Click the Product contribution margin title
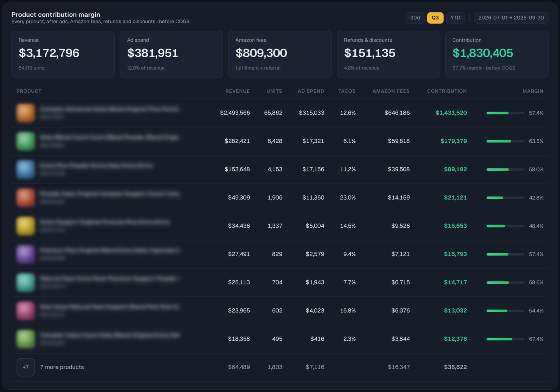Screen dimensions: 560x392 click(x=56, y=14)
